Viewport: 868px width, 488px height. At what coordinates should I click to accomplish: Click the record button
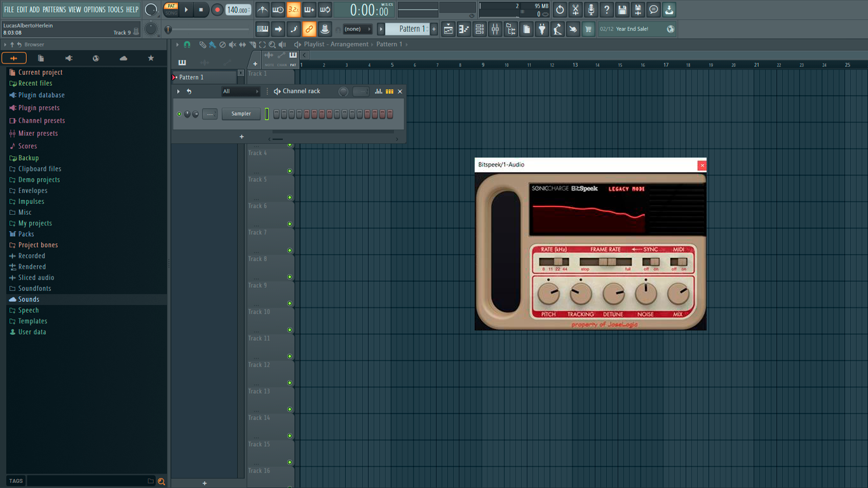[217, 10]
